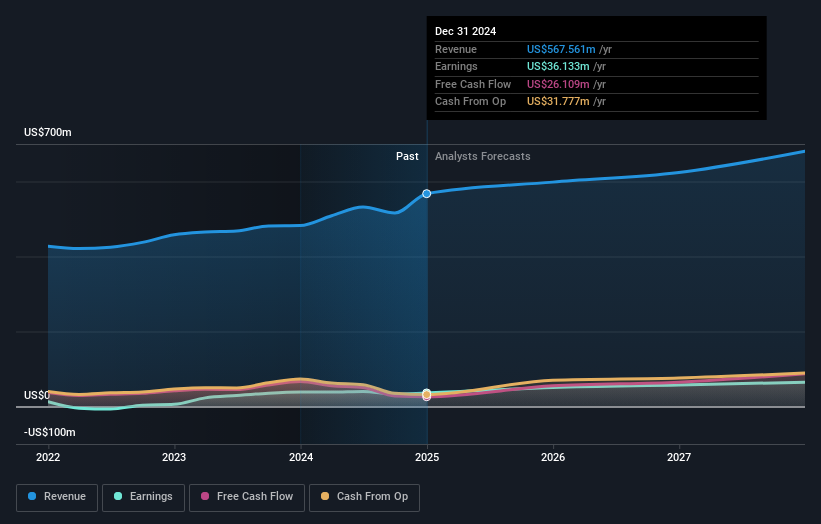The height and width of the screenshot is (524, 821).
Task: Click the US$700m y-axis label
Action: [x=48, y=132]
